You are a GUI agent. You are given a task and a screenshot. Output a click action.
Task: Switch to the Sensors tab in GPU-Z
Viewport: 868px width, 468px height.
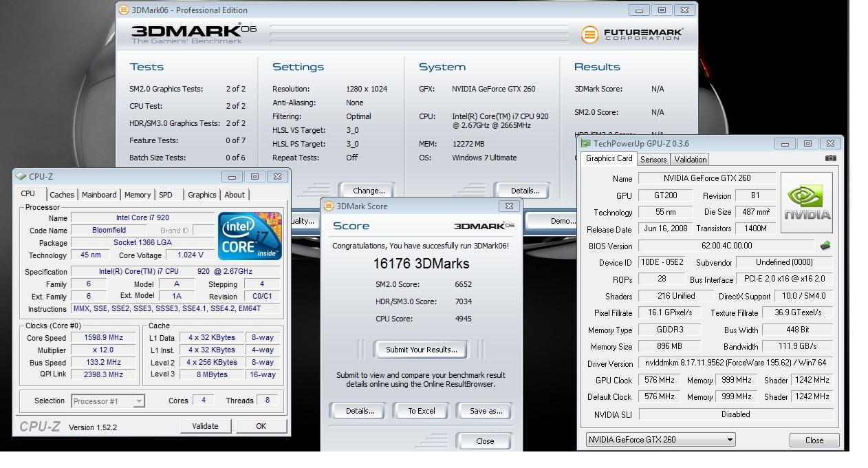(653, 160)
